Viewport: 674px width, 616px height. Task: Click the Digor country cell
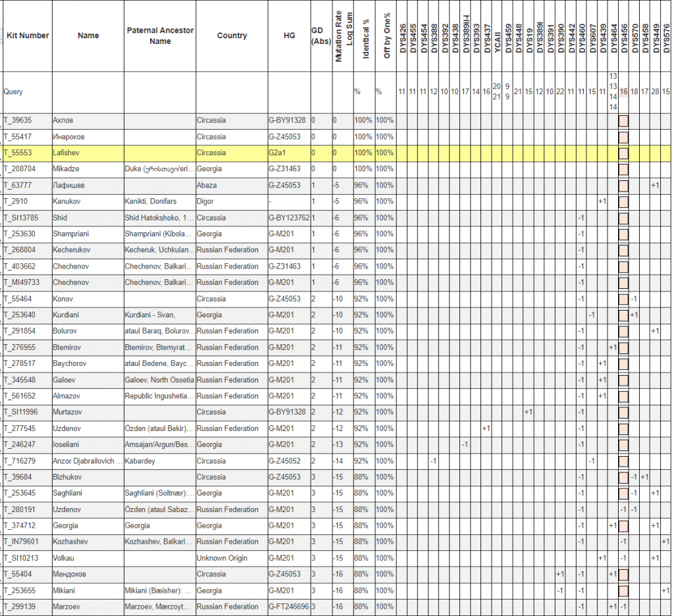(x=232, y=201)
